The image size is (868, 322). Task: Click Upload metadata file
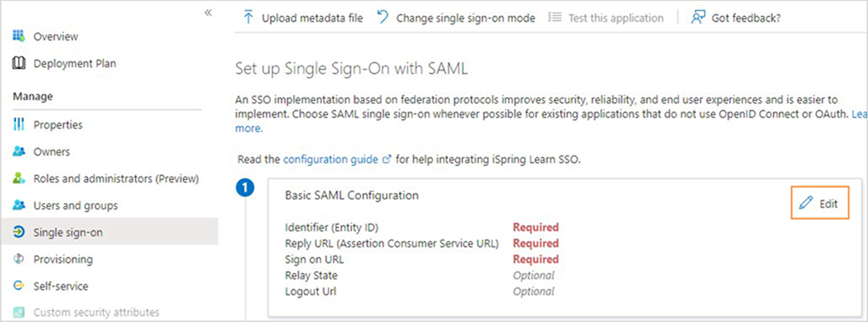click(x=303, y=18)
